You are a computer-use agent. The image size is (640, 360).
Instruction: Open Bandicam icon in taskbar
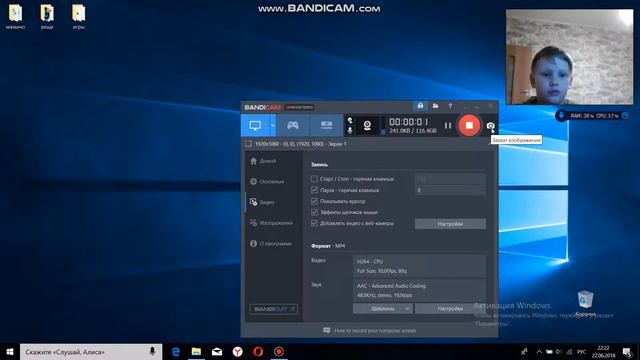279,352
